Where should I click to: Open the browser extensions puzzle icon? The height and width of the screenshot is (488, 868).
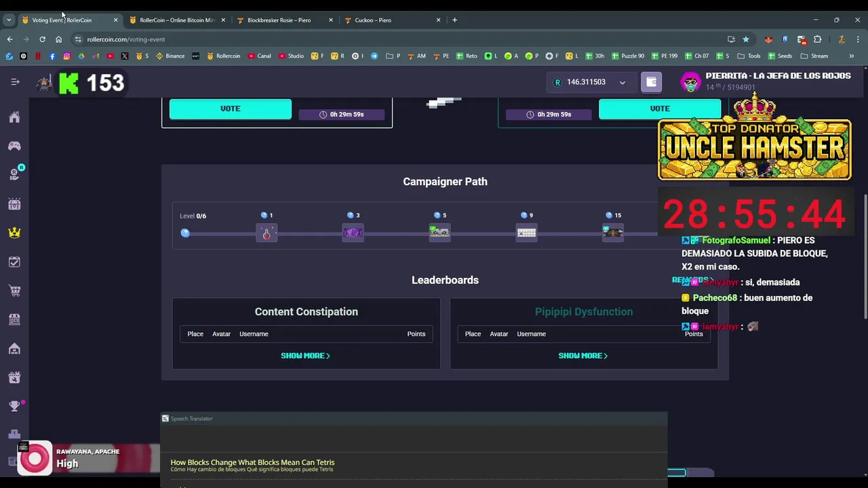tap(817, 39)
